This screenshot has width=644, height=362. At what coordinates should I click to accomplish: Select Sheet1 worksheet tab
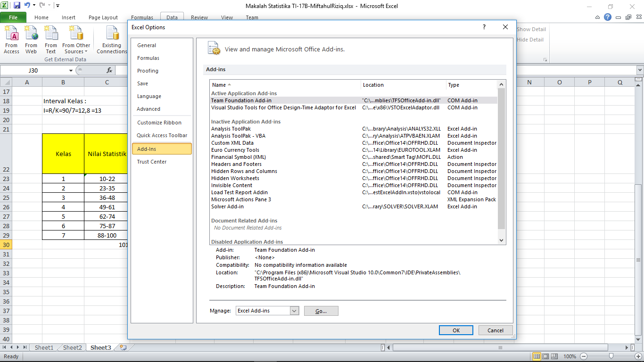coord(44,347)
